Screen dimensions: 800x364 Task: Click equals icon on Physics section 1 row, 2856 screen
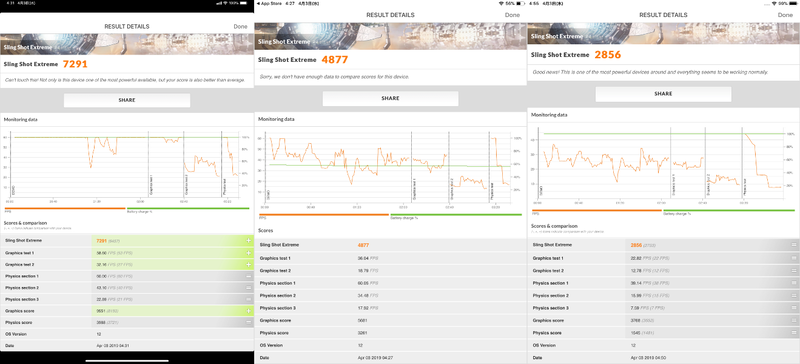(x=794, y=283)
